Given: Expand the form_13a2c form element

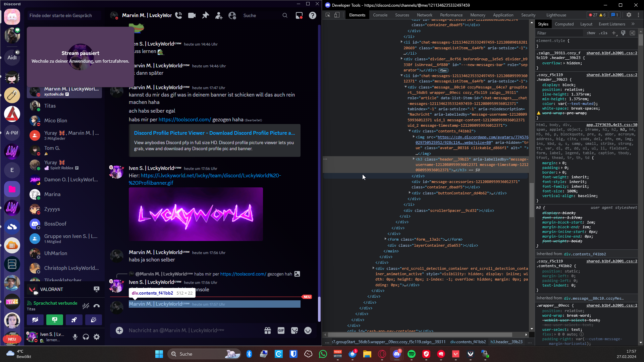Looking at the screenshot, I should click(x=385, y=239).
